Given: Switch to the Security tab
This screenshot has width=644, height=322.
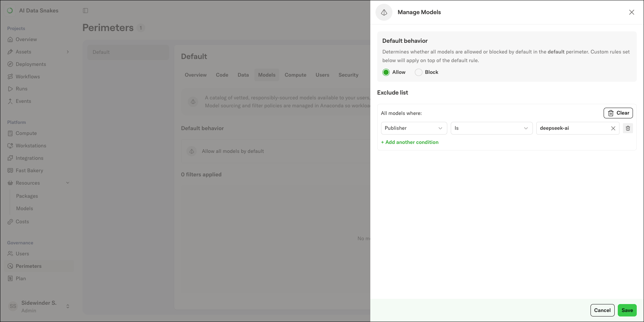Looking at the screenshot, I should [x=348, y=75].
